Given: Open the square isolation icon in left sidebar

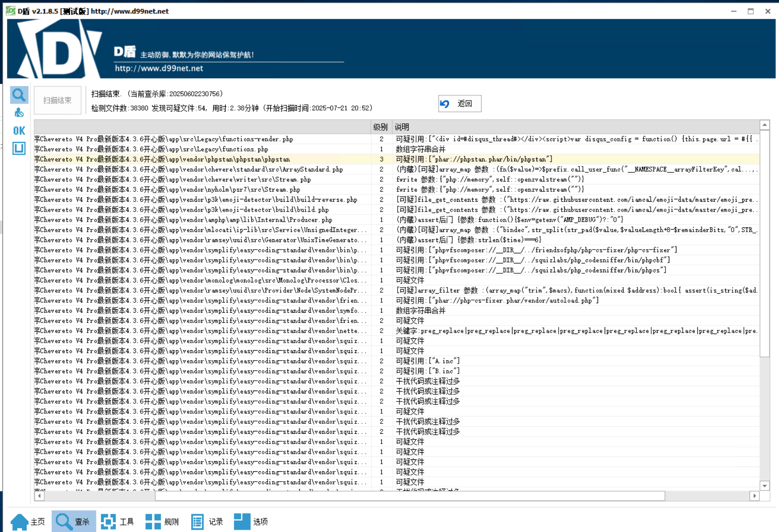Looking at the screenshot, I should click(19, 149).
